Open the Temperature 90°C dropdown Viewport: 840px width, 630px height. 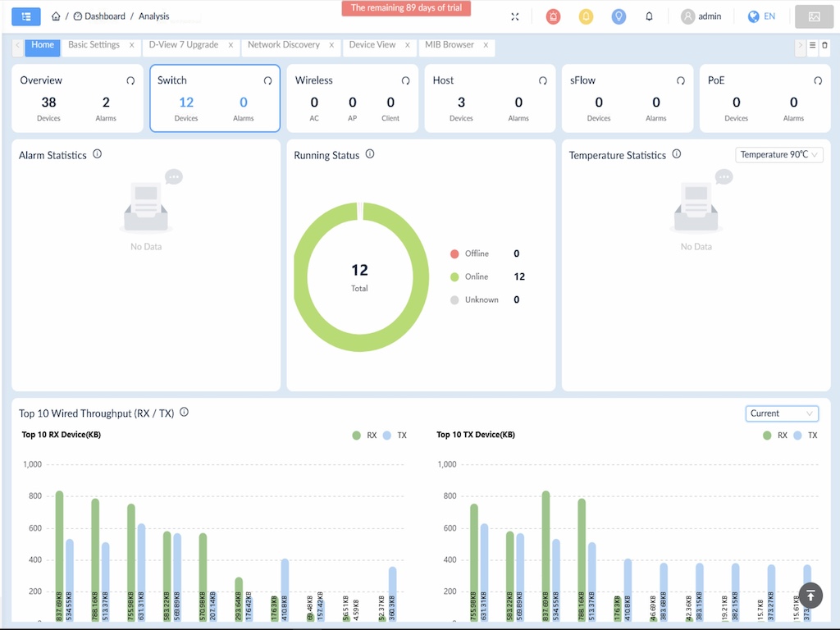pos(779,155)
